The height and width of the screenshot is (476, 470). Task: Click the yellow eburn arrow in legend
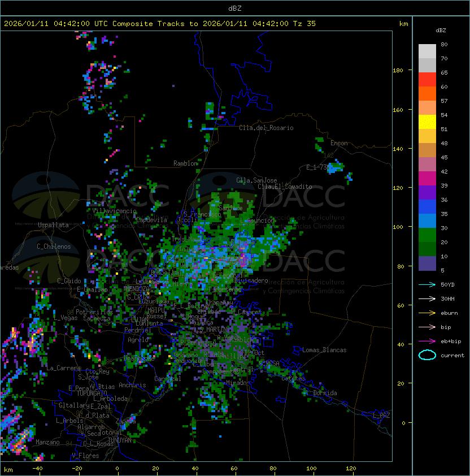[x=427, y=313]
